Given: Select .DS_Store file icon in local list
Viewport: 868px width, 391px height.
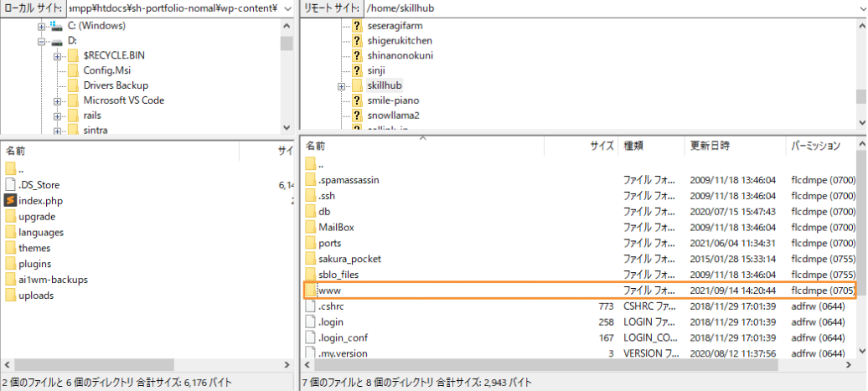Looking at the screenshot, I should pos(10,185).
